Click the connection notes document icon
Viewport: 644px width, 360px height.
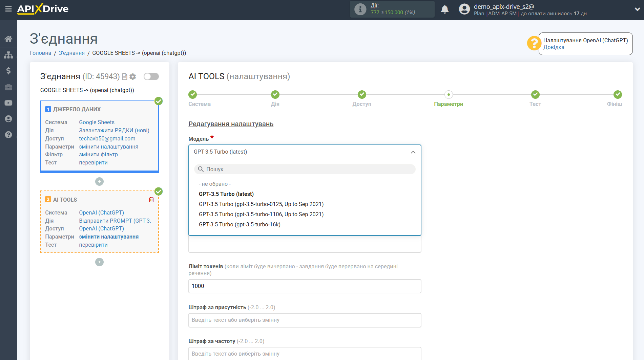tap(125, 77)
